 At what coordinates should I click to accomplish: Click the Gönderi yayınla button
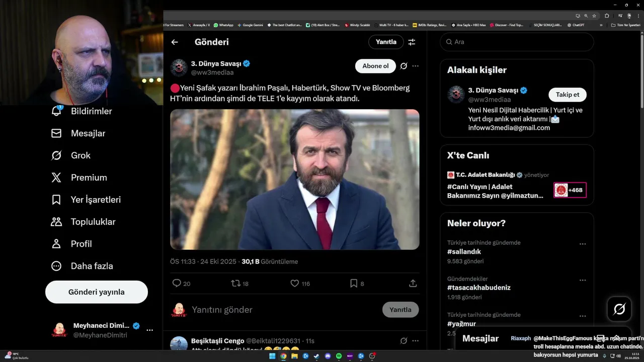point(97,292)
